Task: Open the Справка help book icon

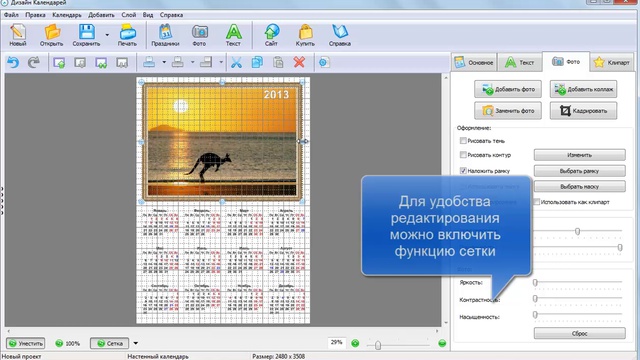Action: pos(340,35)
